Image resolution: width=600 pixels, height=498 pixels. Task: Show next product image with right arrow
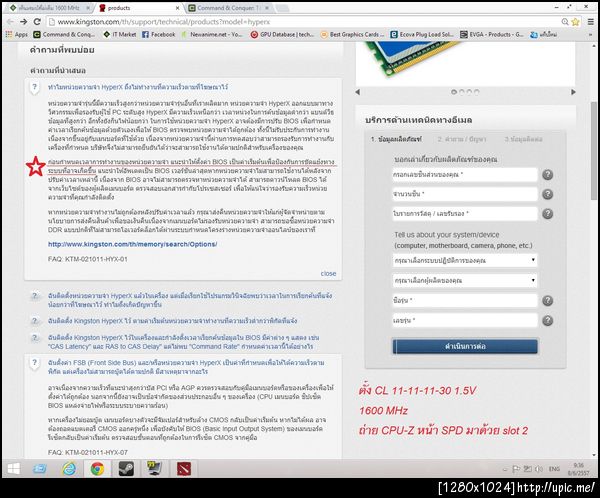573,92
